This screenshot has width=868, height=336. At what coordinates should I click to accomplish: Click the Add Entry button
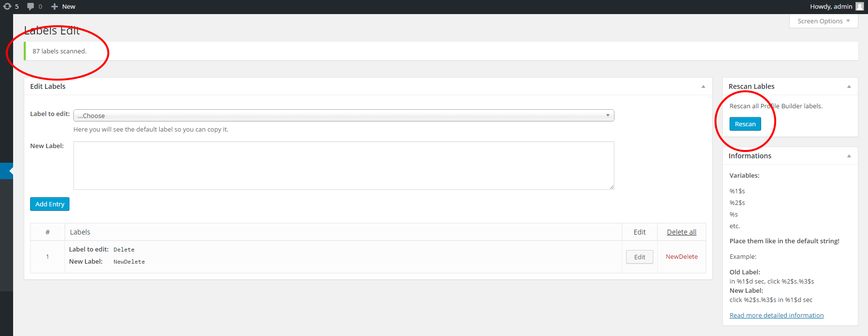click(x=50, y=204)
